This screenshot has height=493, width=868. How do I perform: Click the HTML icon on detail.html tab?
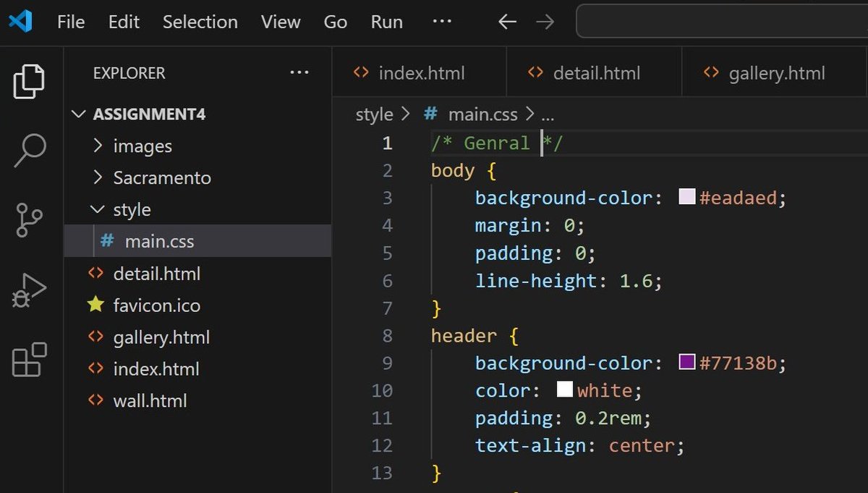coord(535,72)
